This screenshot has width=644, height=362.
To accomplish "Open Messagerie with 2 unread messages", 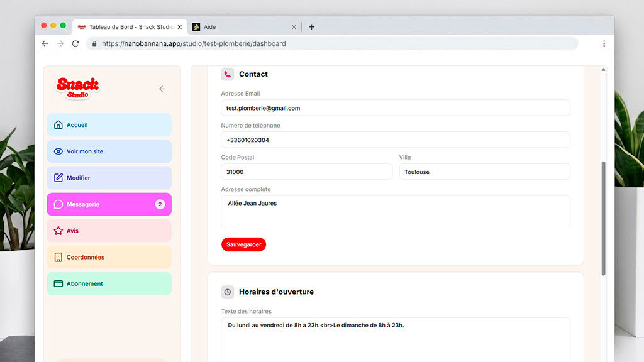I will click(x=109, y=204).
